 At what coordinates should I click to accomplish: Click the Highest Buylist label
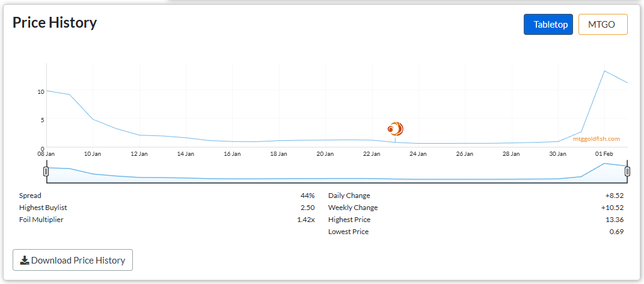(x=43, y=208)
